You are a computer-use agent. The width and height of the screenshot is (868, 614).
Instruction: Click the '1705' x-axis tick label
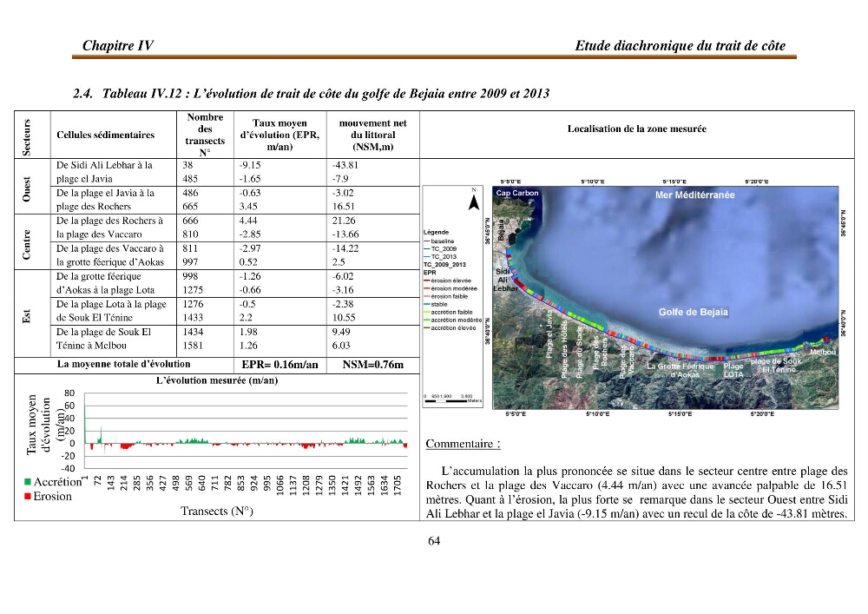(x=397, y=485)
